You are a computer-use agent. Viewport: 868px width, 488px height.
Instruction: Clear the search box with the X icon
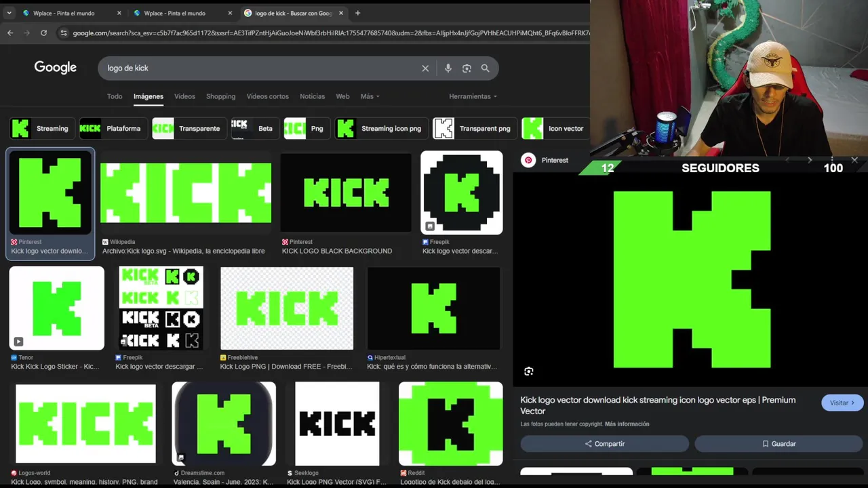(425, 68)
